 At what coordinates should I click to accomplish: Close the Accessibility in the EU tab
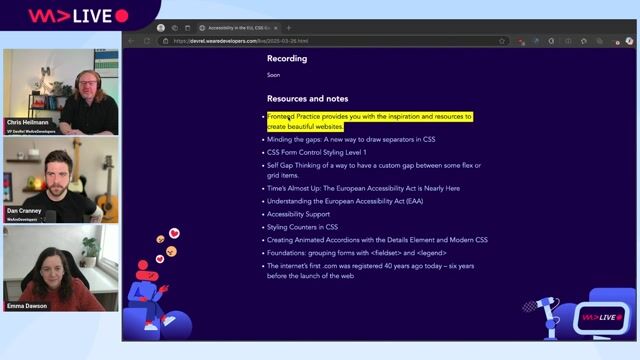[x=276, y=28]
